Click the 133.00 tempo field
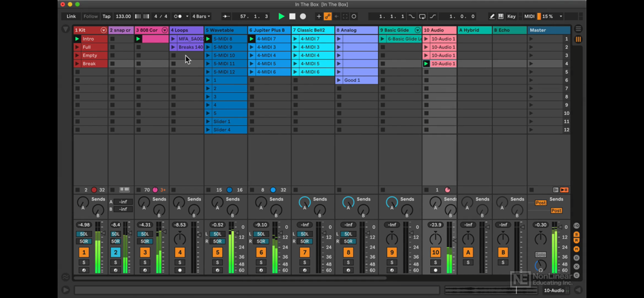The width and height of the screenshot is (644, 298). click(123, 16)
